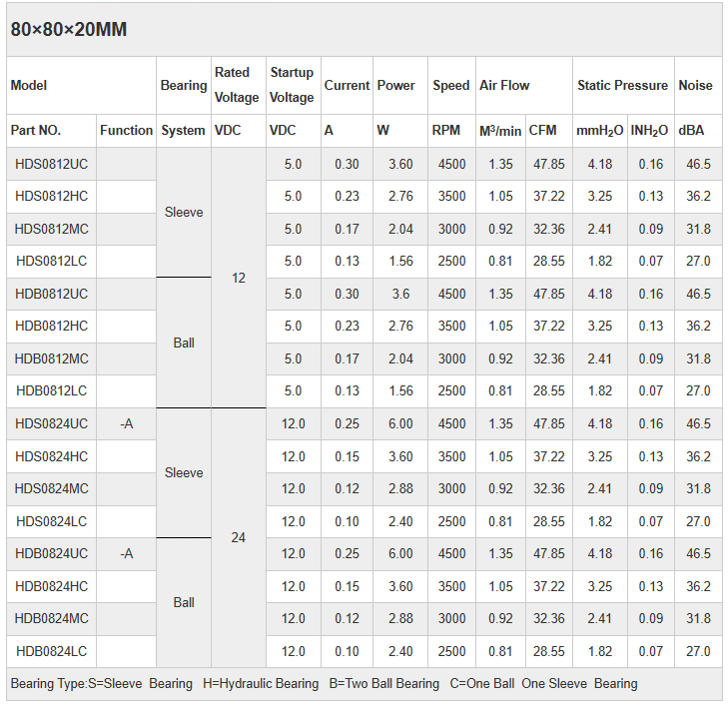728x706 pixels.
Task: Click the -A function cell for HDB0824UC
Action: coord(126,553)
